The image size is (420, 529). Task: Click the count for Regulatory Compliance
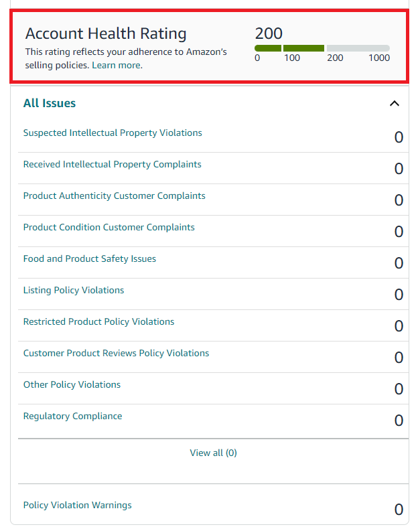(399, 421)
